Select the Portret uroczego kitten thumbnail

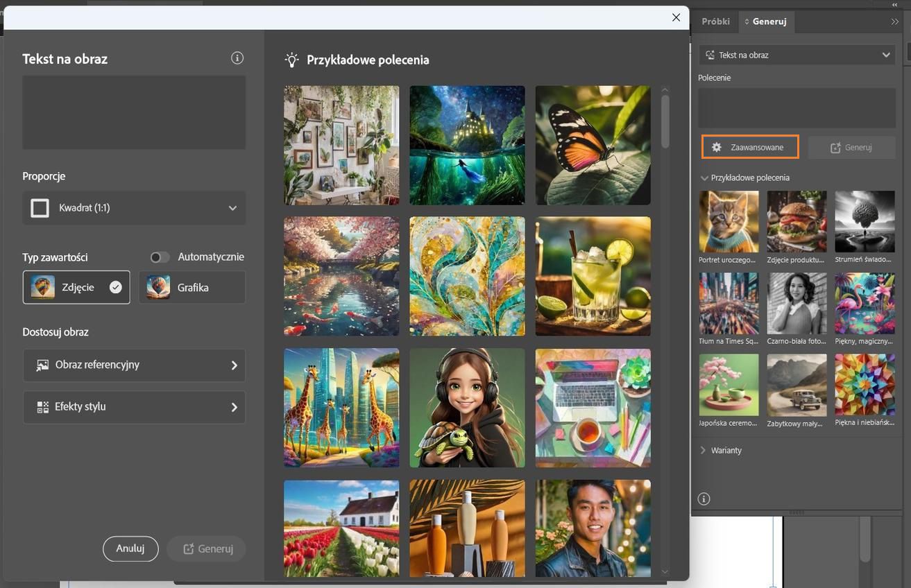click(729, 222)
